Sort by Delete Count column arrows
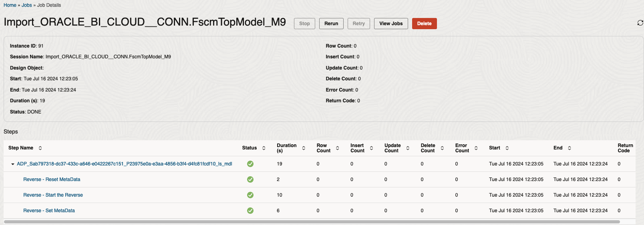Screen dimensions: 644x225 [x=442, y=148]
